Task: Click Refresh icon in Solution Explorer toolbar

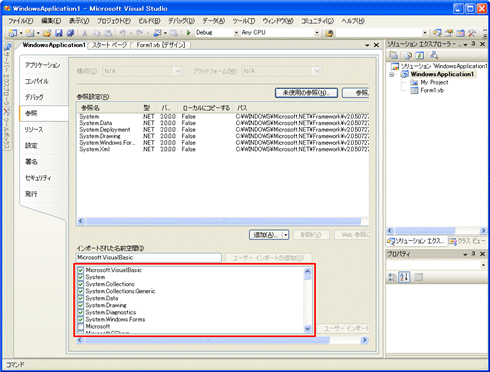Action: click(x=420, y=55)
